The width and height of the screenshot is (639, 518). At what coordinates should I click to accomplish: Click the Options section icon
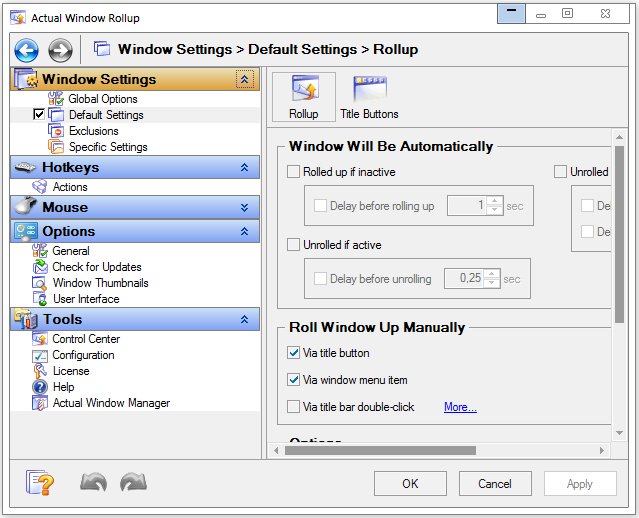click(x=26, y=231)
